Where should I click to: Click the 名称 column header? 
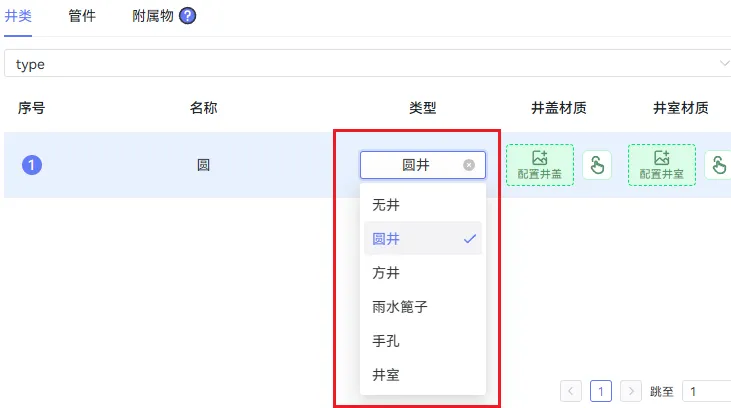203,108
